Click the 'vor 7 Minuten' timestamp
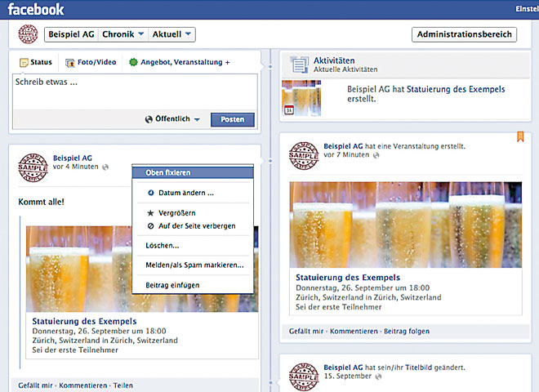Screen dimensions: 539x392 (346, 154)
